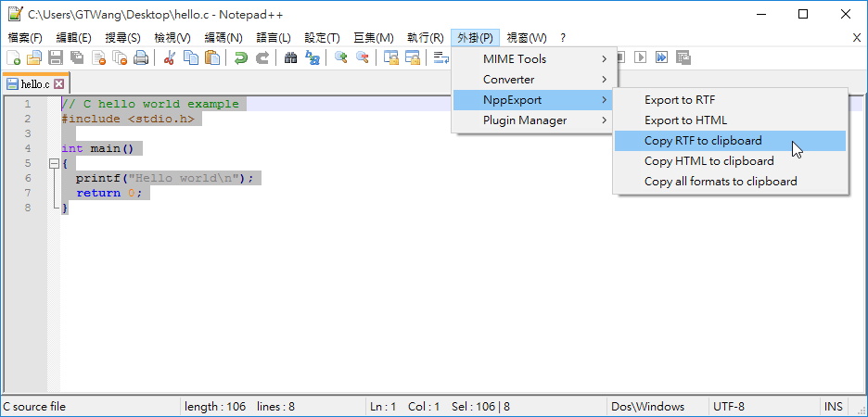Close the document with menu bar X
The height and width of the screenshot is (417, 868).
coord(856,38)
